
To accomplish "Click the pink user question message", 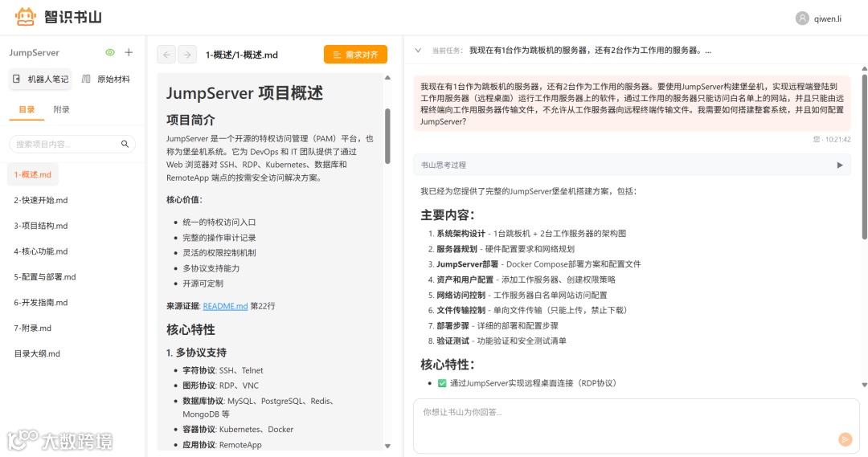I will coord(632,104).
